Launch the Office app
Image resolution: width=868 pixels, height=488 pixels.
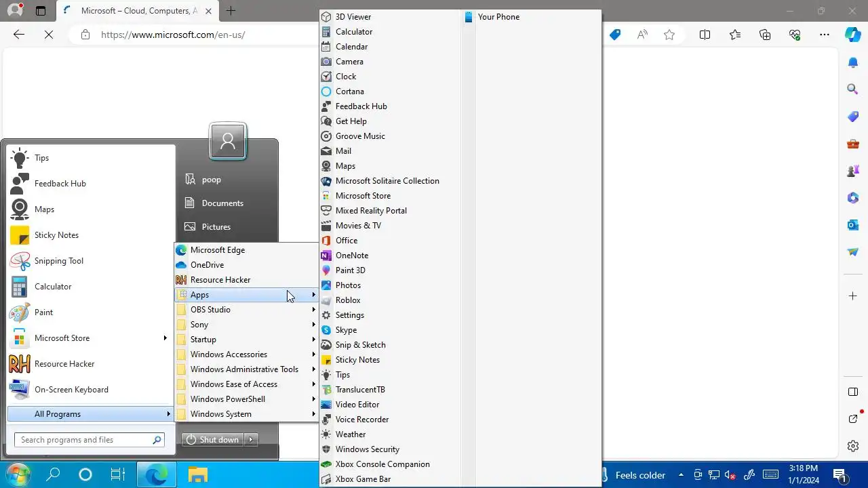tap(390, 241)
